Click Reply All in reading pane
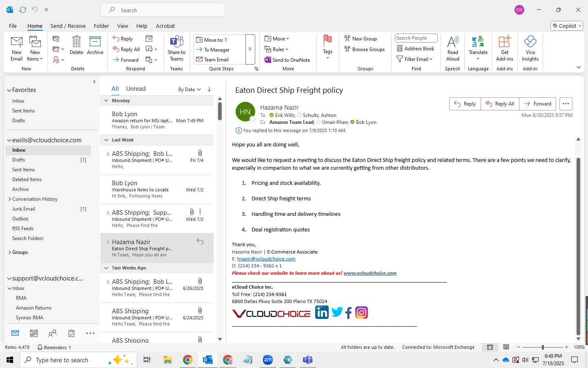Image resolution: width=588 pixels, height=368 pixels. click(500, 104)
